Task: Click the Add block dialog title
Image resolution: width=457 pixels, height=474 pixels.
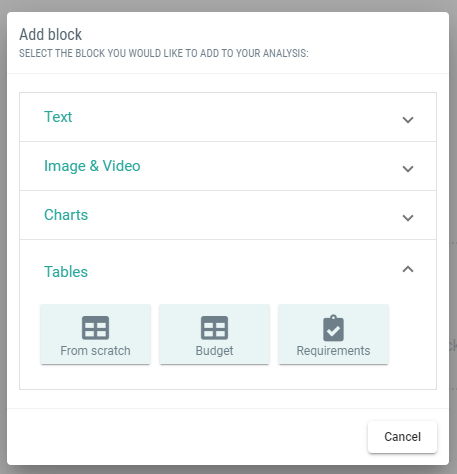Action: 50,34
